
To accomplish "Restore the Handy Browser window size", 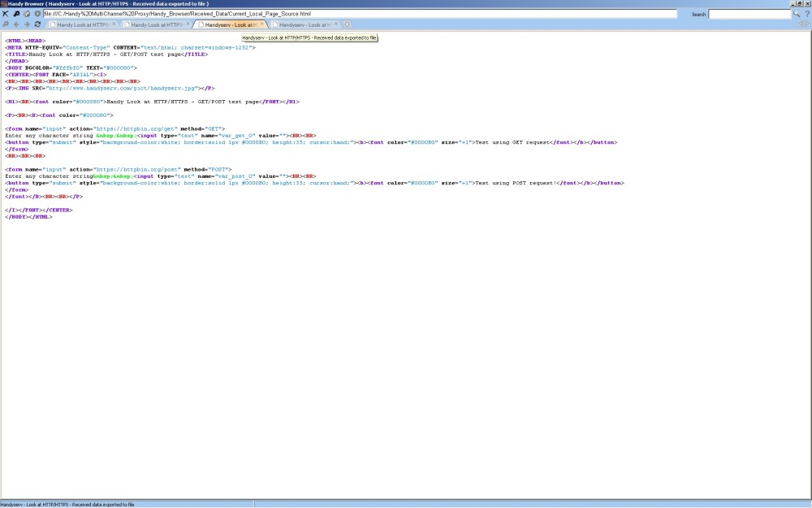I will click(x=800, y=3).
